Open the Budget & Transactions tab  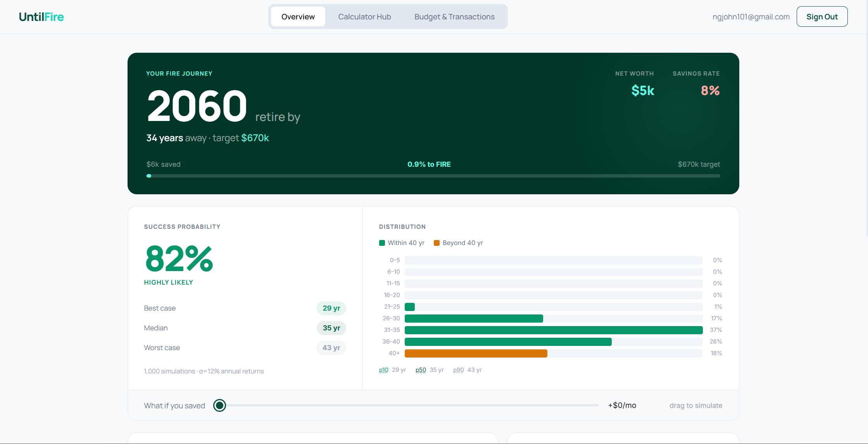tap(454, 17)
